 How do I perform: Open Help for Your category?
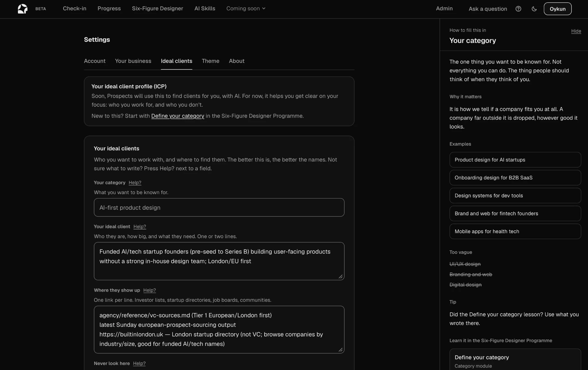pos(135,183)
